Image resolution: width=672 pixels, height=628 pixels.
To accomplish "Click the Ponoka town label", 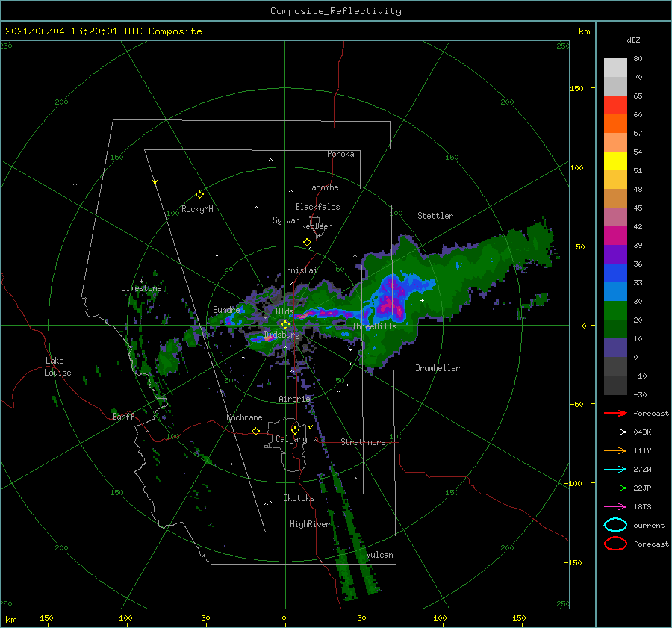I will tap(340, 154).
